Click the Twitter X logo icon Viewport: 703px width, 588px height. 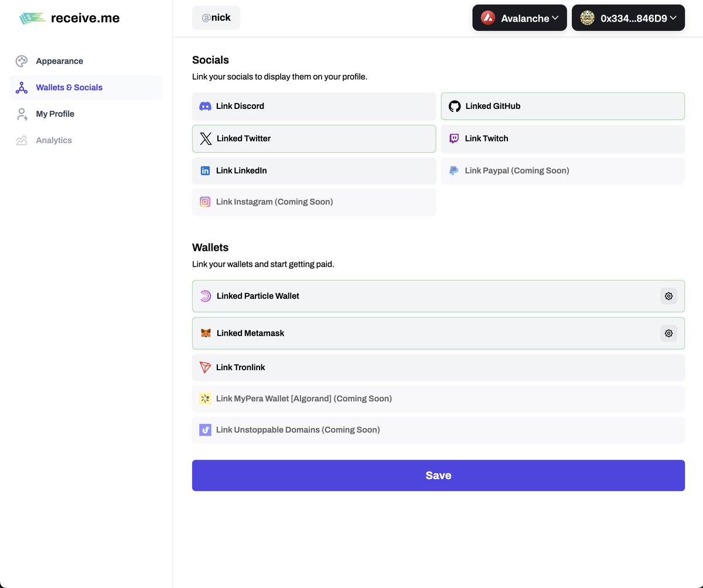(x=206, y=139)
